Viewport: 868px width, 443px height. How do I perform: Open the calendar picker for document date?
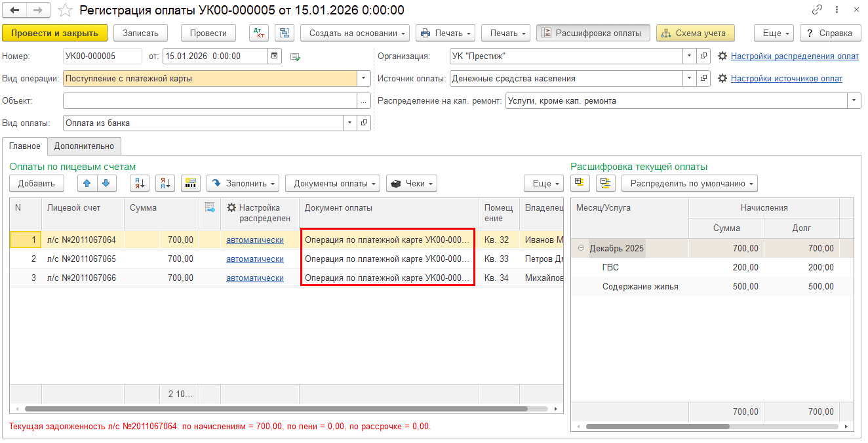(x=275, y=56)
